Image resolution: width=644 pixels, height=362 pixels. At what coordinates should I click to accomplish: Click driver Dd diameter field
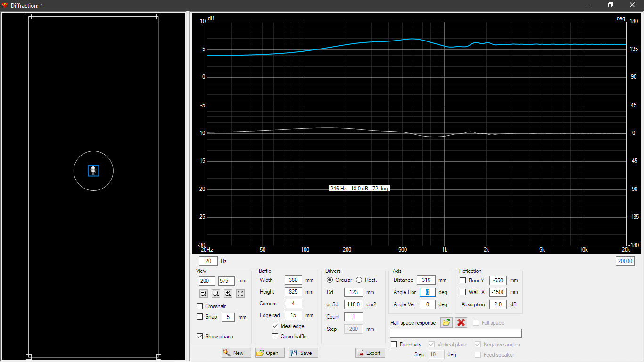click(354, 292)
